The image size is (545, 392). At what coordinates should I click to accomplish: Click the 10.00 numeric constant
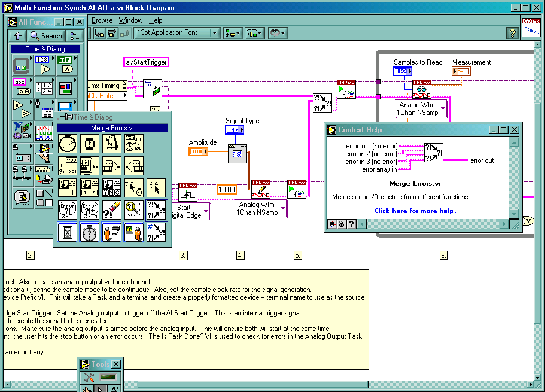pos(227,190)
